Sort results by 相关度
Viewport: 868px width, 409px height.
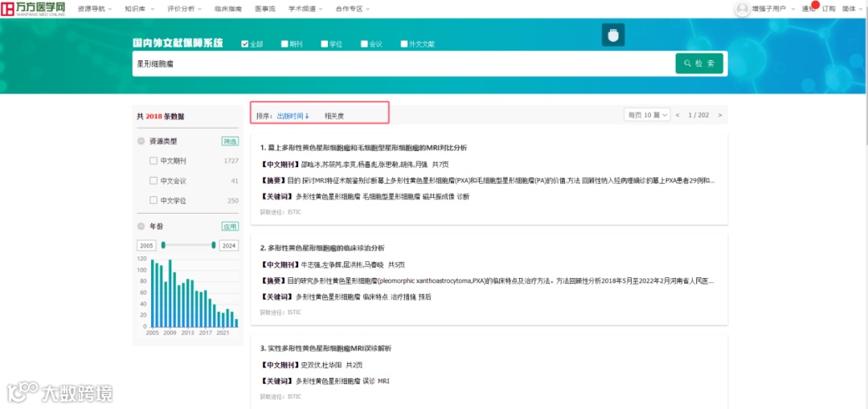[x=334, y=117]
